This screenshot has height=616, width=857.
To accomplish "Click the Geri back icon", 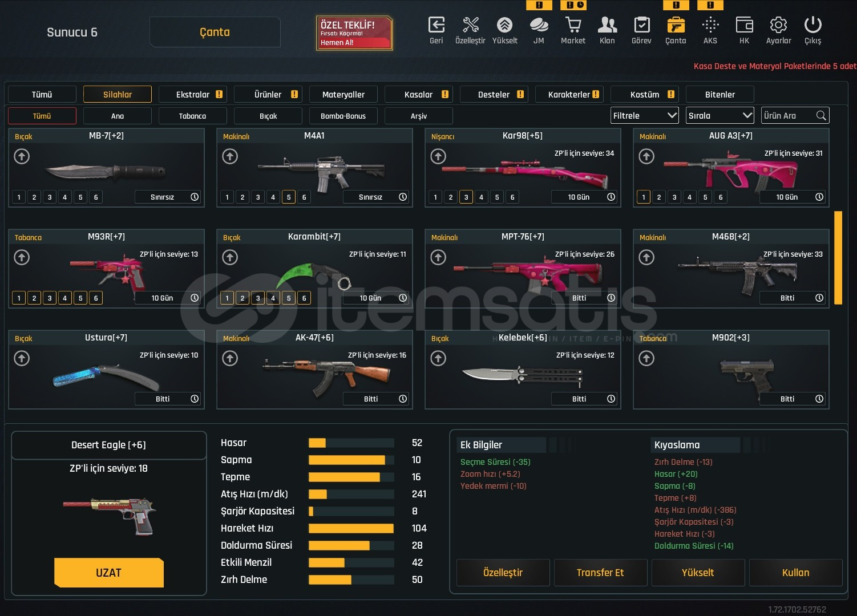I will tap(436, 25).
